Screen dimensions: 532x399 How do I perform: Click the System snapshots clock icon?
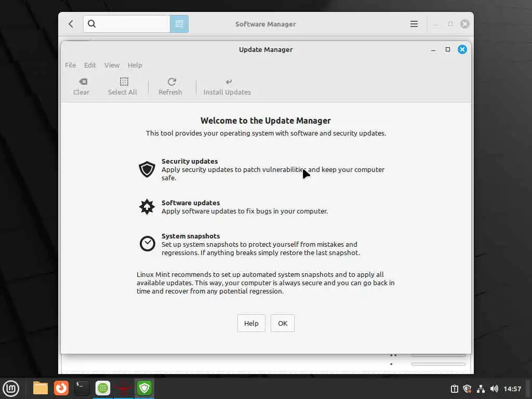tap(147, 244)
